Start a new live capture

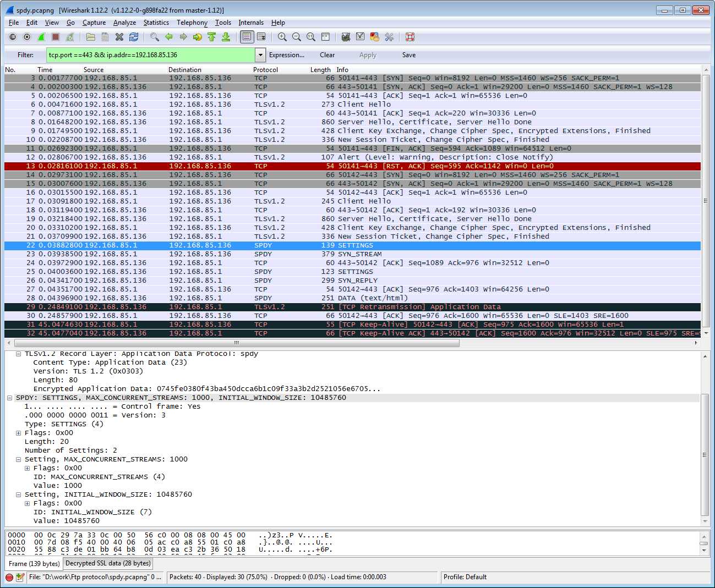41,37
